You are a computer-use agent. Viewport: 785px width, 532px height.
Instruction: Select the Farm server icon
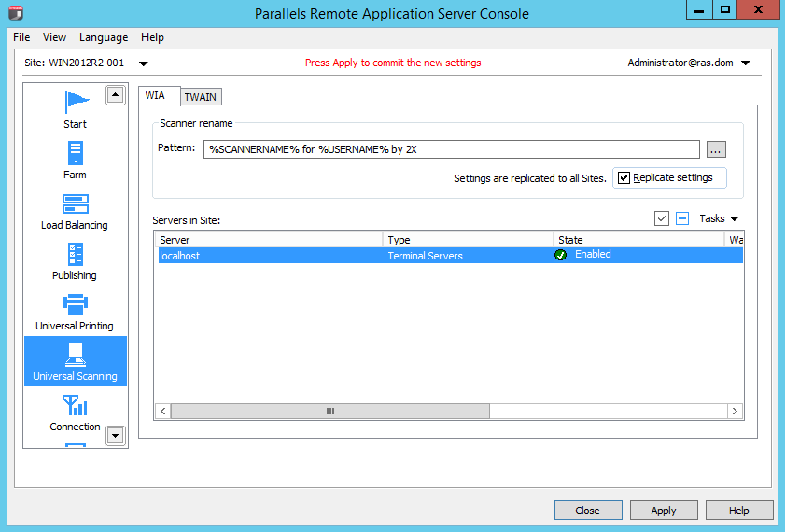75,153
